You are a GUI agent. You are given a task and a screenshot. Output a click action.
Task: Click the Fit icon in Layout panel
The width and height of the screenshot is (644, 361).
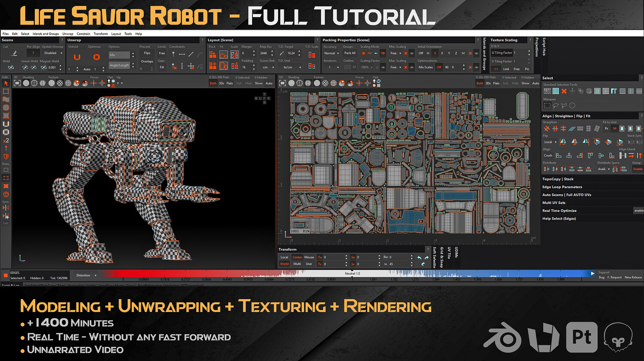pos(223,55)
